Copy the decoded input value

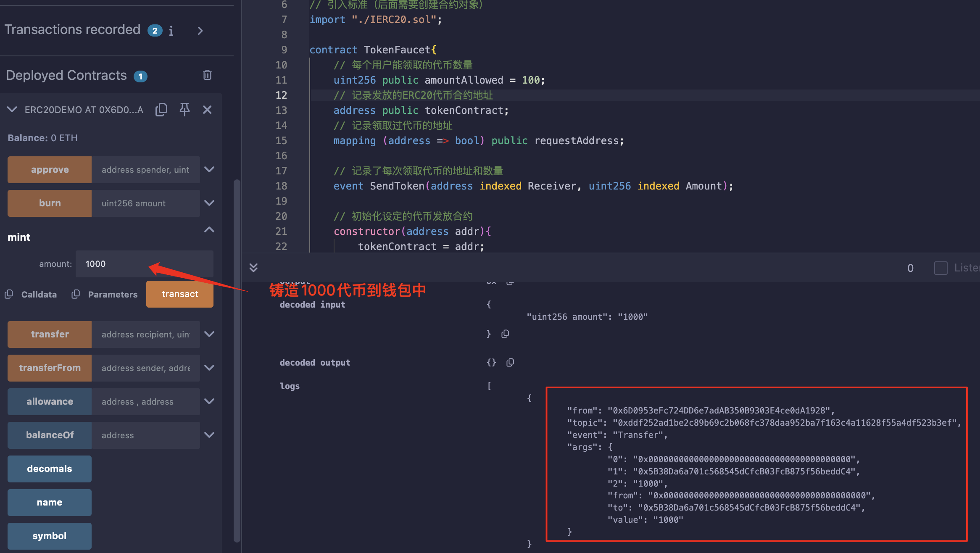coord(506,334)
